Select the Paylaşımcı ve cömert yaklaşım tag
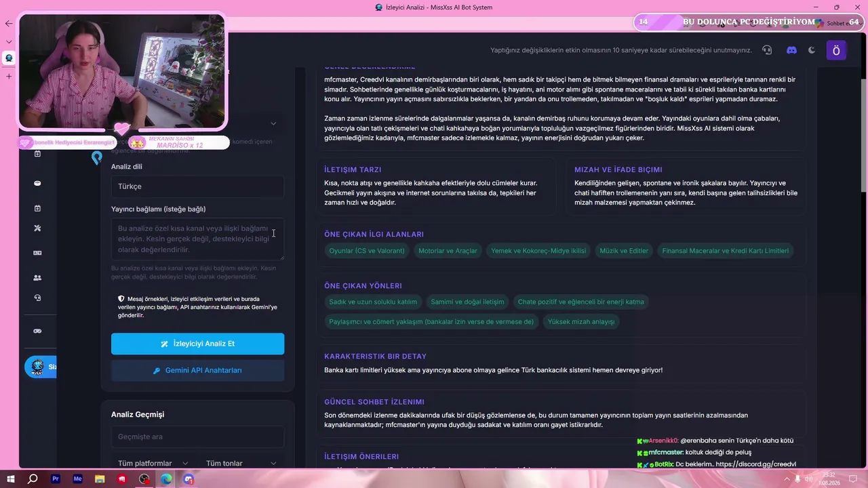This screenshot has width=868, height=488. [431, 322]
